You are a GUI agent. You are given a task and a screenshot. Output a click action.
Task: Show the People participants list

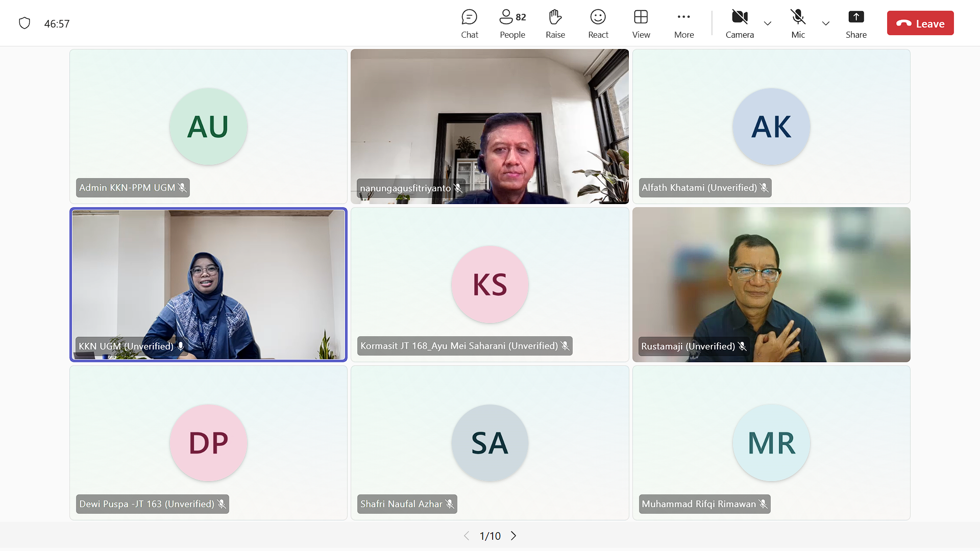click(x=512, y=23)
